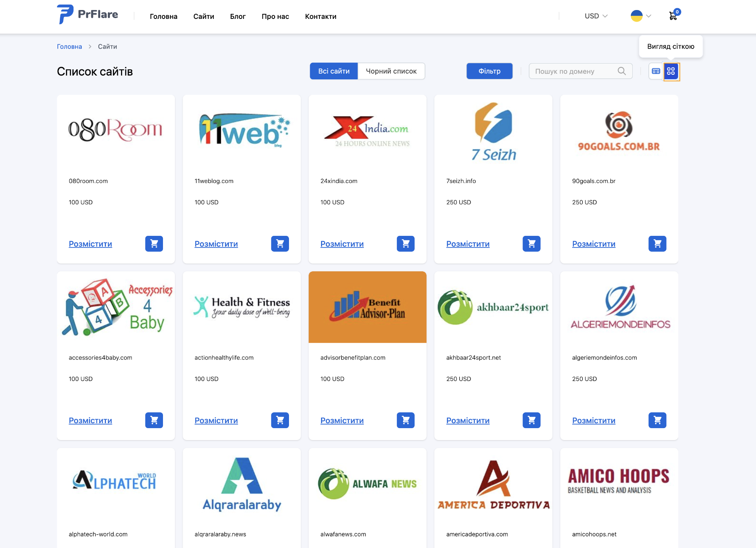This screenshot has height=548, width=756.
Task: Go to the Блог menu item
Action: (x=238, y=17)
